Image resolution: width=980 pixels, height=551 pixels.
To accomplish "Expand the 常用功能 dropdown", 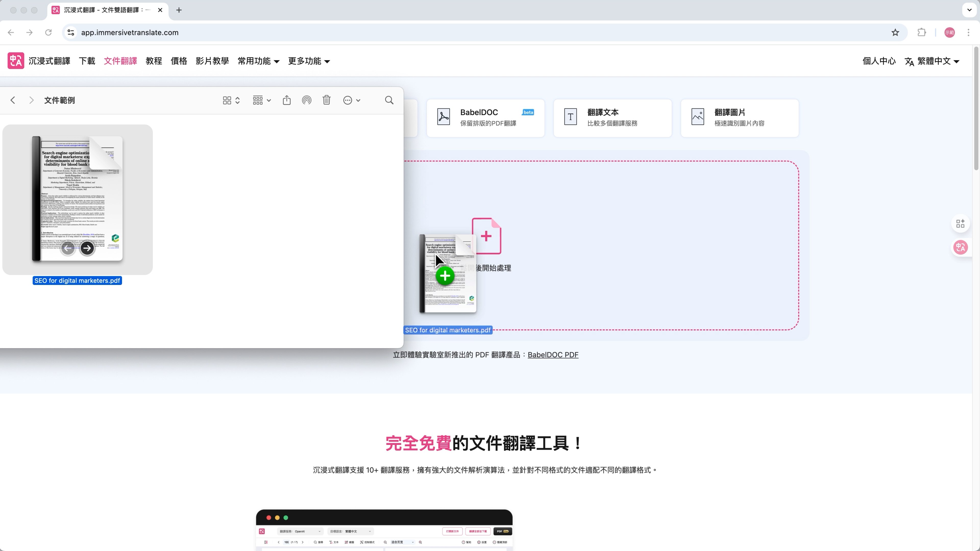I will point(258,61).
